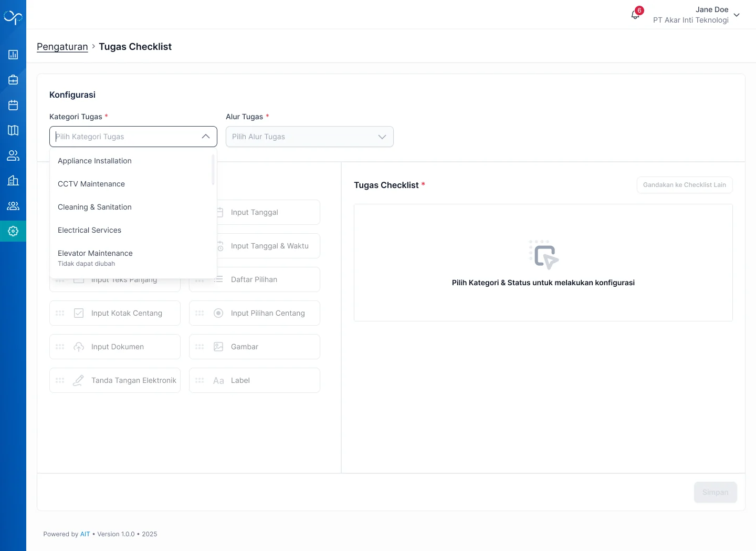
Task: Click Gandakan ke Checklist Lain button
Action: 685,185
